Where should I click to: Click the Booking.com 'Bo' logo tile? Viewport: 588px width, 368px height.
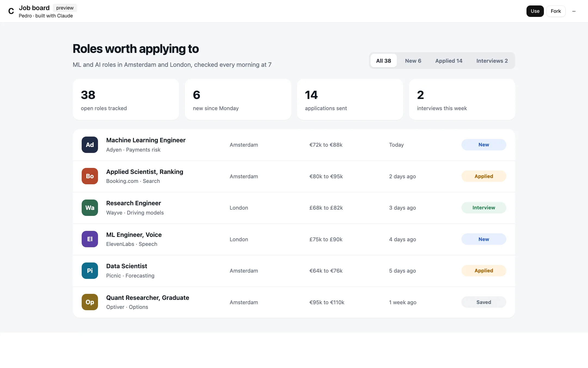90,176
